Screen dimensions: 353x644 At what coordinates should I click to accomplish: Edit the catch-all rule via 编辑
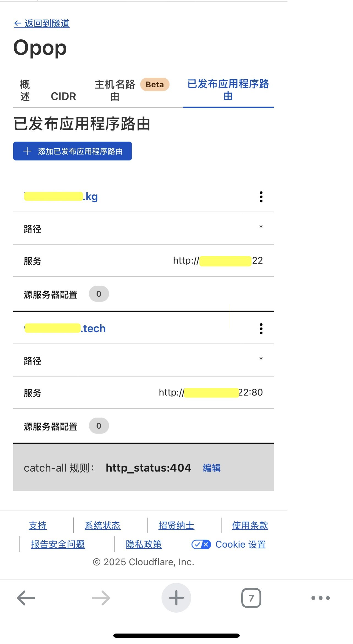212,468
